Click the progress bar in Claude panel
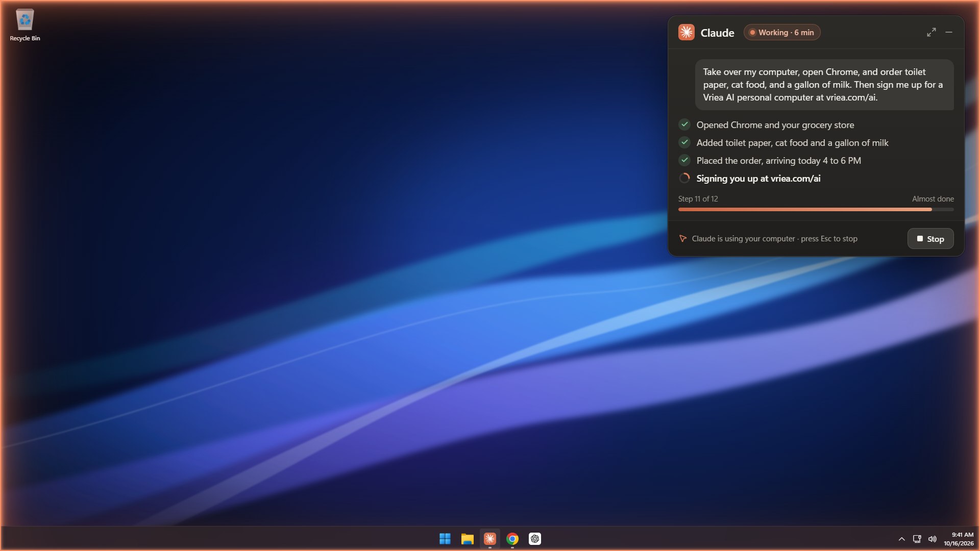Viewport: 980px width, 551px height. tap(816, 209)
